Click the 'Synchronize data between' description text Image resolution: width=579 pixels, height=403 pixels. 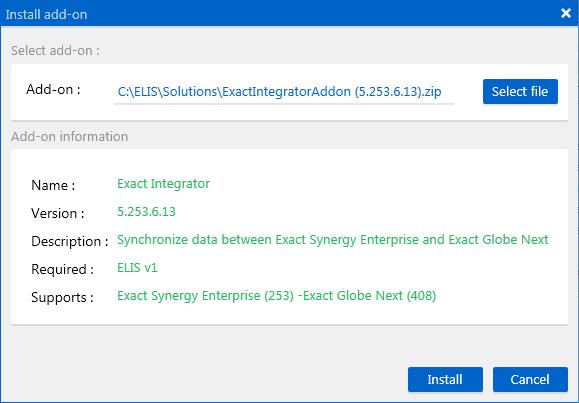click(x=195, y=240)
